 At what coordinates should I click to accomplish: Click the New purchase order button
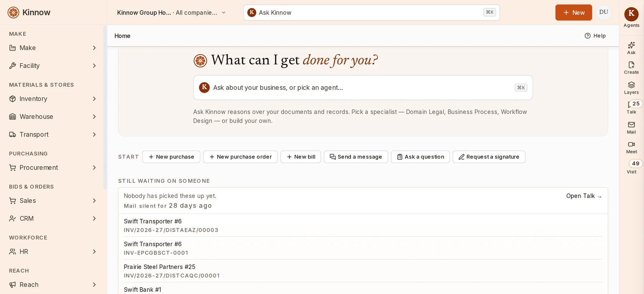[240, 157]
